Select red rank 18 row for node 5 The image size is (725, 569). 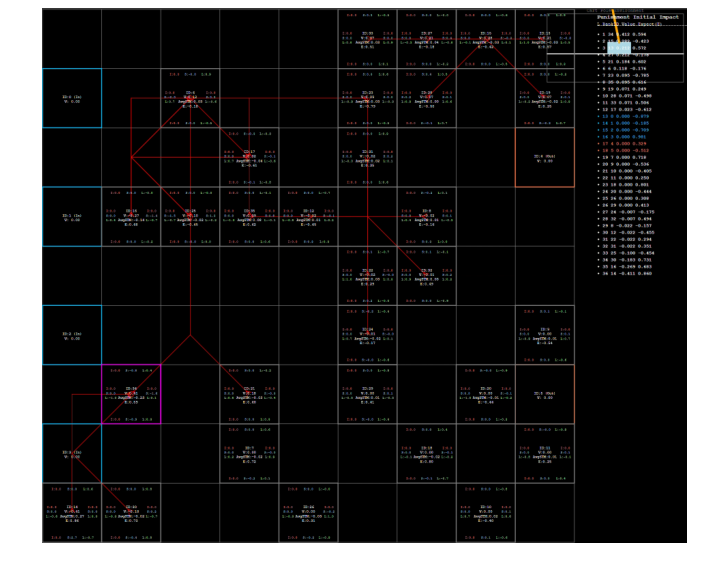click(x=632, y=151)
